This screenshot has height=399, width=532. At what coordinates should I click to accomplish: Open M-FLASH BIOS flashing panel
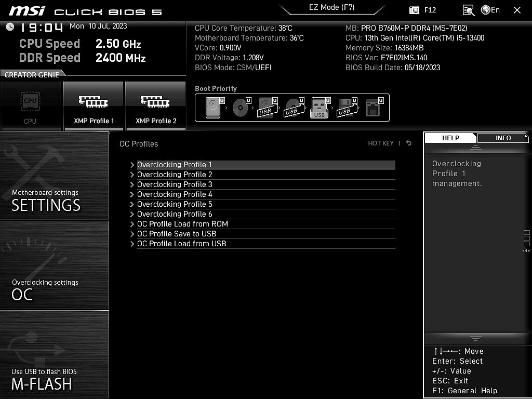click(54, 354)
